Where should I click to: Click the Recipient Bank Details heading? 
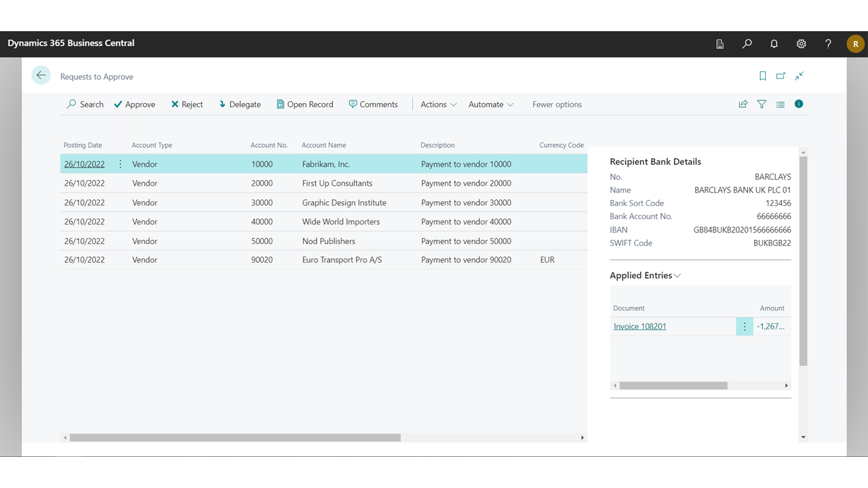coord(655,161)
